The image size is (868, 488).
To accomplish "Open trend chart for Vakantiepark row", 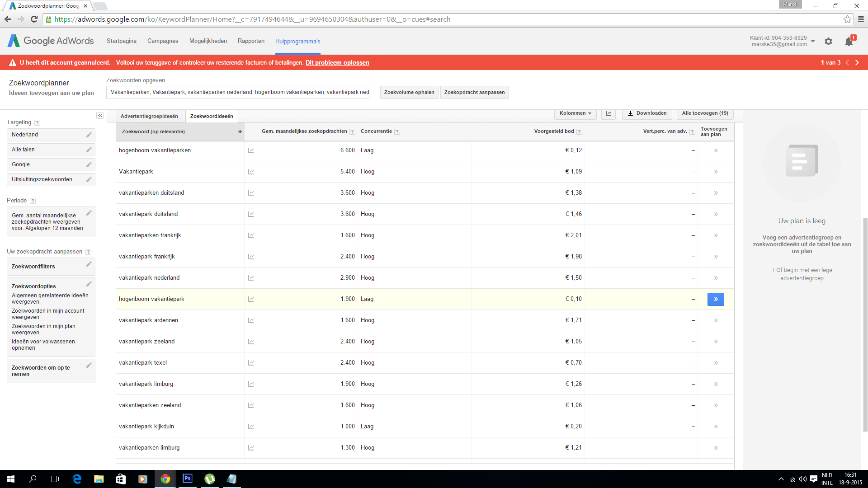I will click(x=251, y=172).
